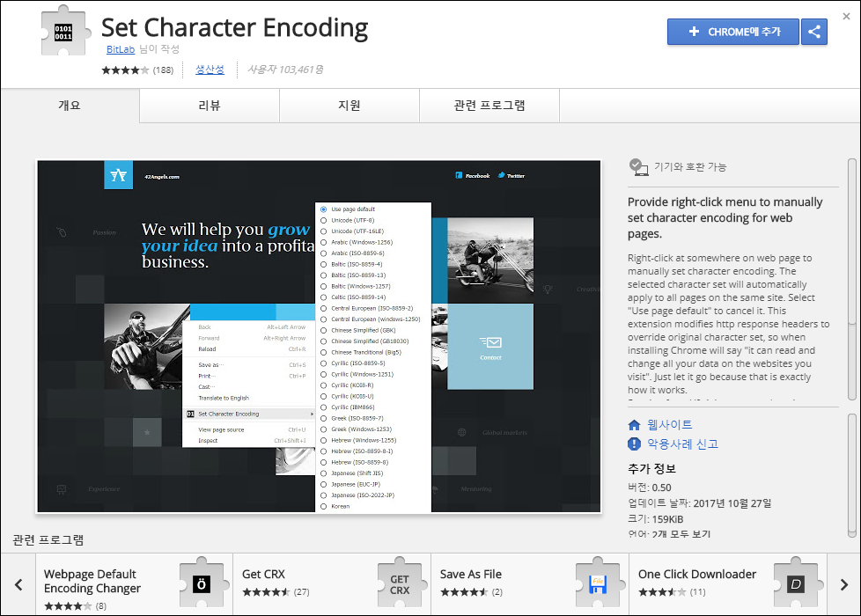Click the 버전: 0.50 version text
Viewport: 861px width, 616px height.
[650, 488]
